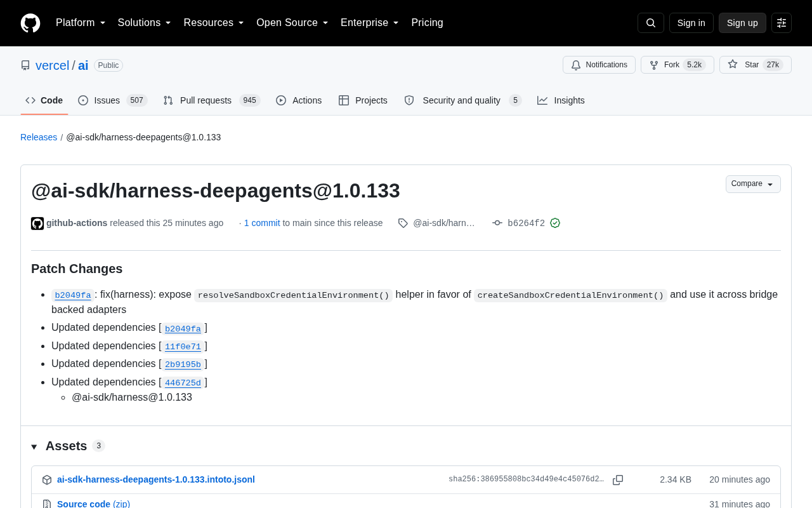Open the appearance settings icon button

coord(782,23)
